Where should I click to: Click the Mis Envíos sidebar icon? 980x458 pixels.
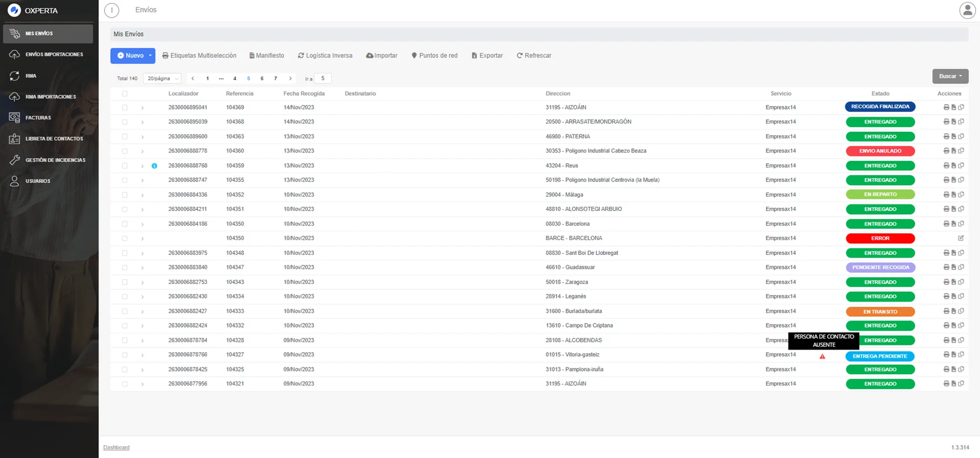click(x=15, y=33)
